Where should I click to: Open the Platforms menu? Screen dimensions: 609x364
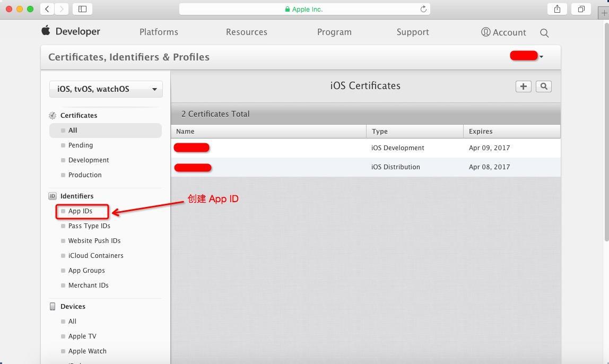pos(159,32)
